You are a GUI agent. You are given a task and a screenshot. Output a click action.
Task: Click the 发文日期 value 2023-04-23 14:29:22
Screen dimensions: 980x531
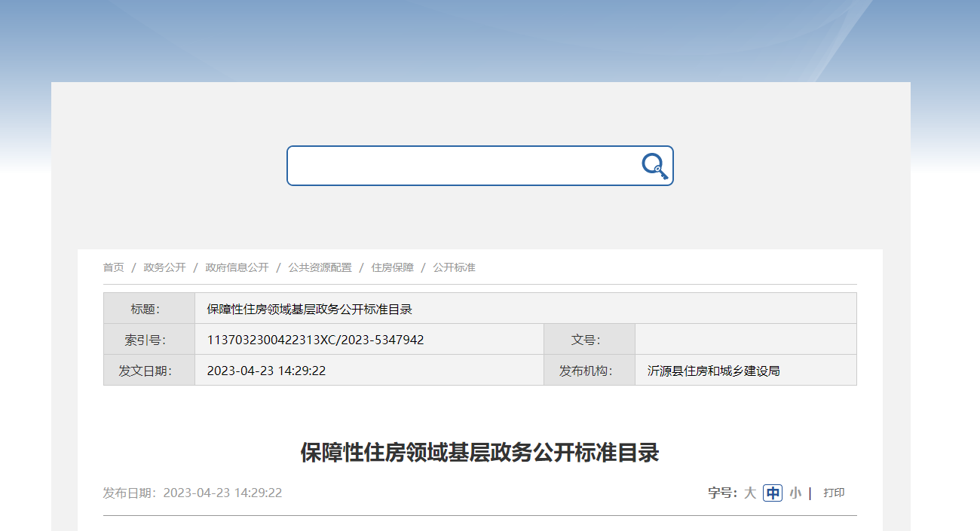tap(266, 371)
